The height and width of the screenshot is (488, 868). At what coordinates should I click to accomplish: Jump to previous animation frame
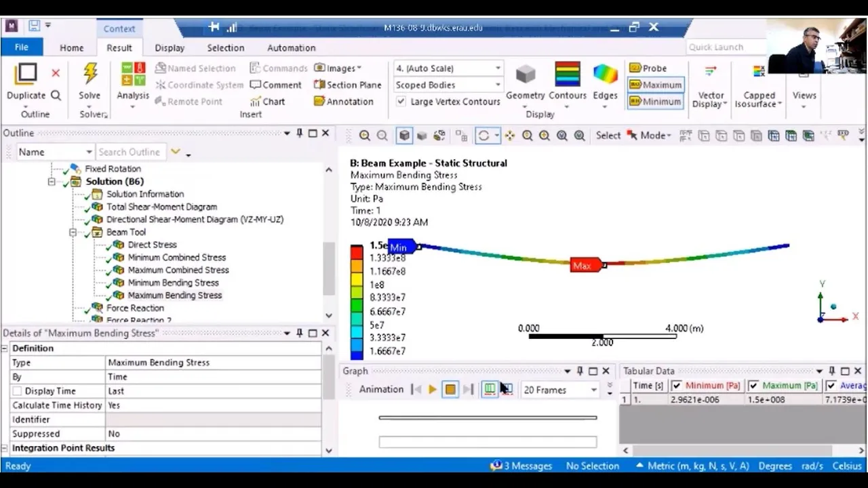pyautogui.click(x=416, y=390)
